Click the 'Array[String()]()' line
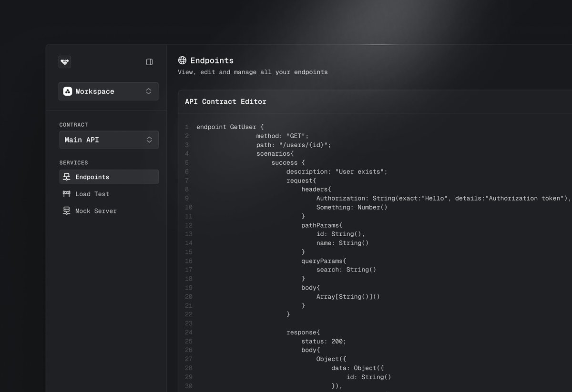Image resolution: width=572 pixels, height=392 pixels. 348,297
